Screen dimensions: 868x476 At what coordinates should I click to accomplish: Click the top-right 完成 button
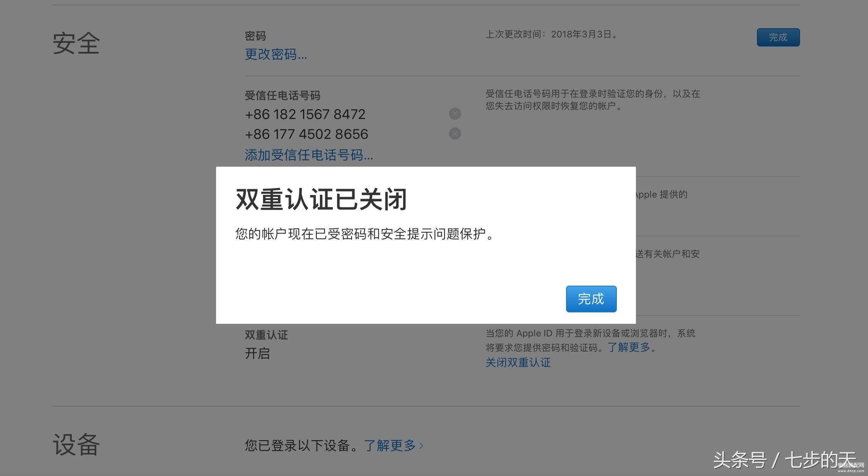[x=778, y=37]
